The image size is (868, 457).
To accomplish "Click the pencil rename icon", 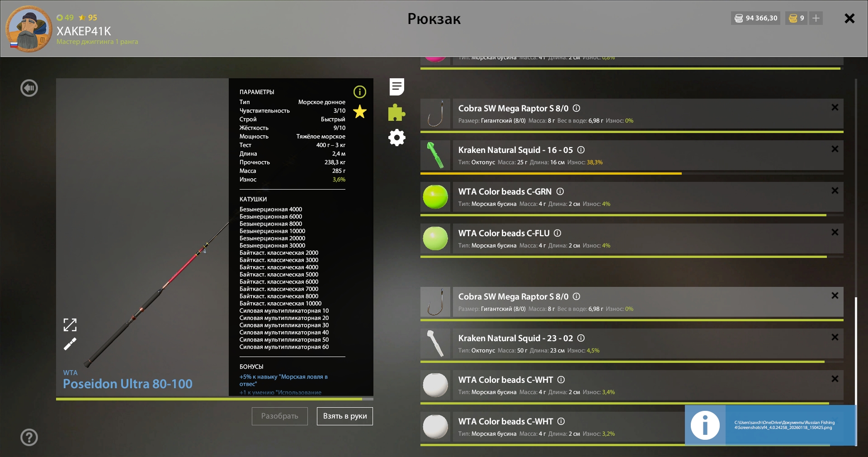I will point(70,344).
